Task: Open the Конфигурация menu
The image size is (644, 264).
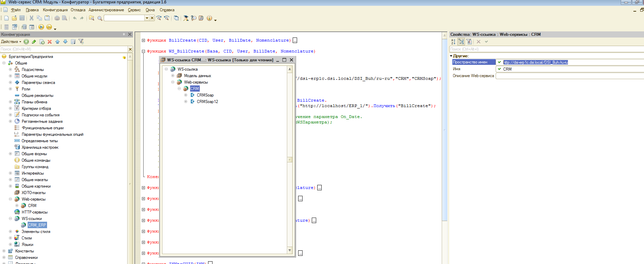Action: pos(55,10)
